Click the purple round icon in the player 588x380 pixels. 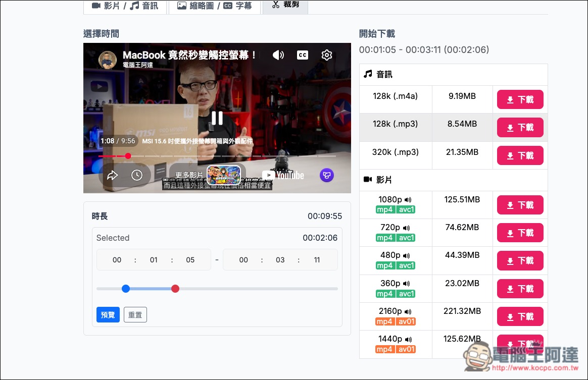pyautogui.click(x=327, y=175)
